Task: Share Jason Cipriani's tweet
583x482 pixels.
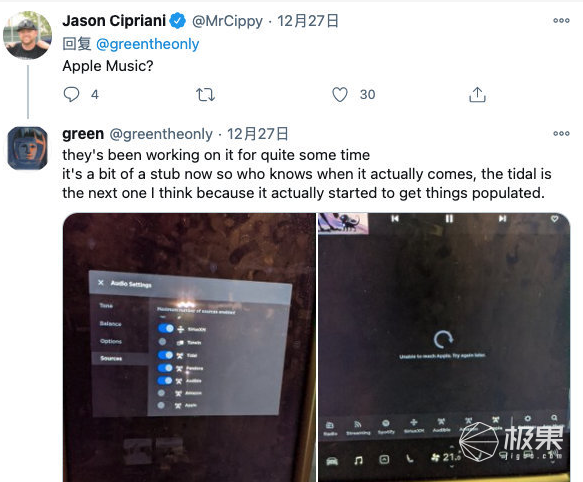Action: coord(477,94)
